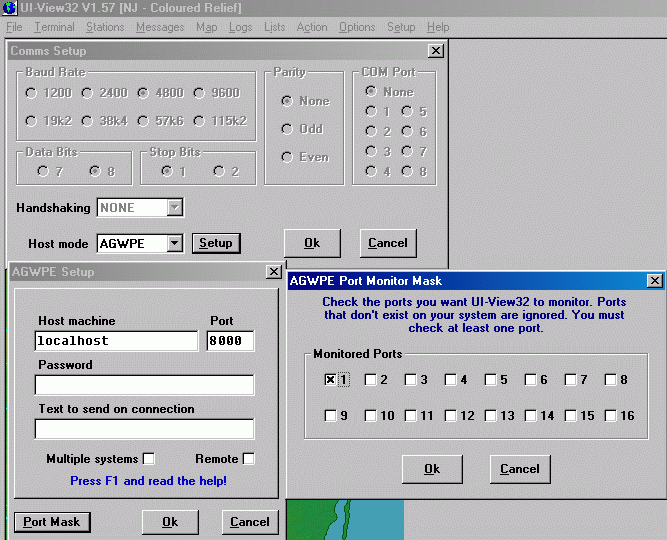
Task: Enable the Remote checkbox
Action: (248, 459)
